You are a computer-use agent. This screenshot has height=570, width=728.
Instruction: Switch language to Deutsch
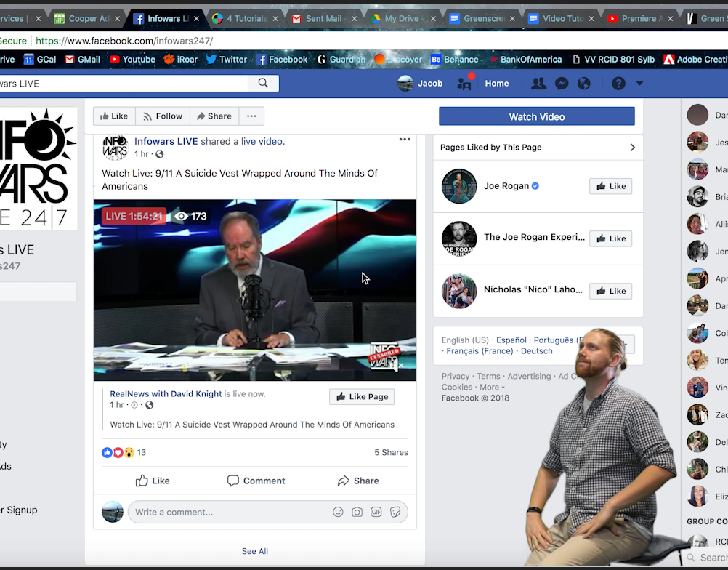point(537,351)
